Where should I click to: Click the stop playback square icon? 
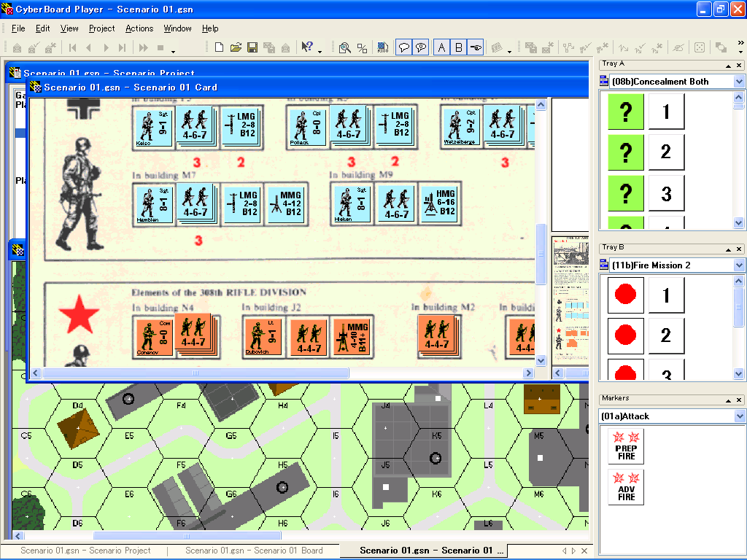tap(160, 47)
